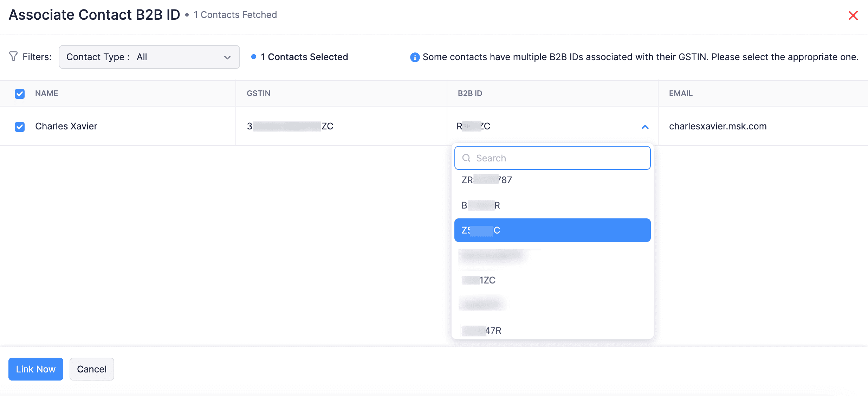Select the highlighted ZS...ZC B2B ID option
Screen dimensions: 868x396
pyautogui.click(x=552, y=230)
